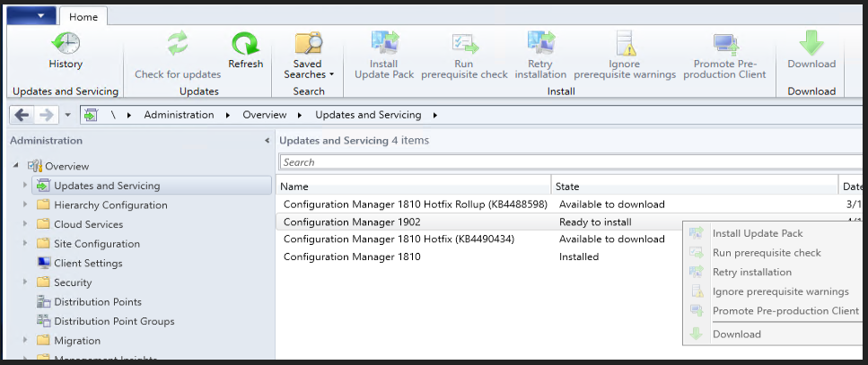Click Install Update Pack ribbon icon

(384, 44)
